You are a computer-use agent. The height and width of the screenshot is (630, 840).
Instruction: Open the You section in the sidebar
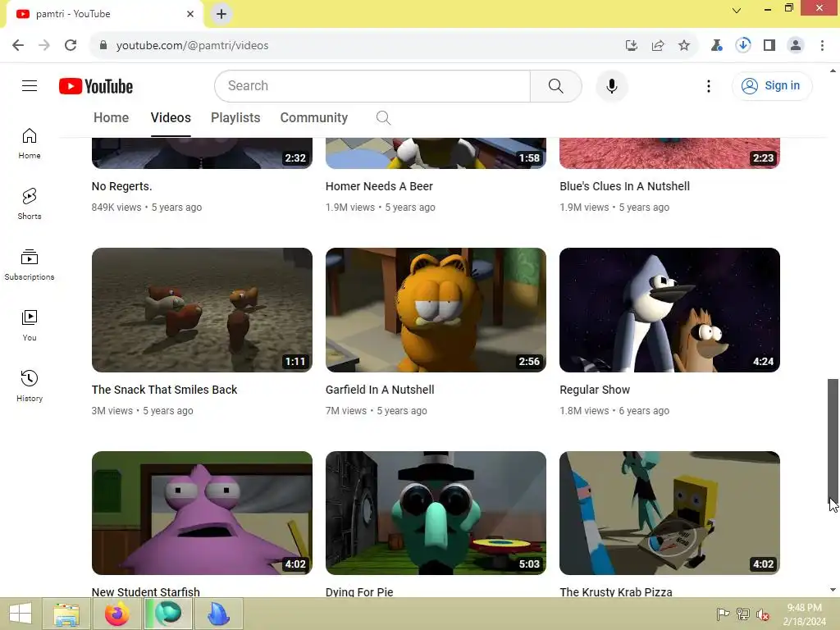click(30, 325)
